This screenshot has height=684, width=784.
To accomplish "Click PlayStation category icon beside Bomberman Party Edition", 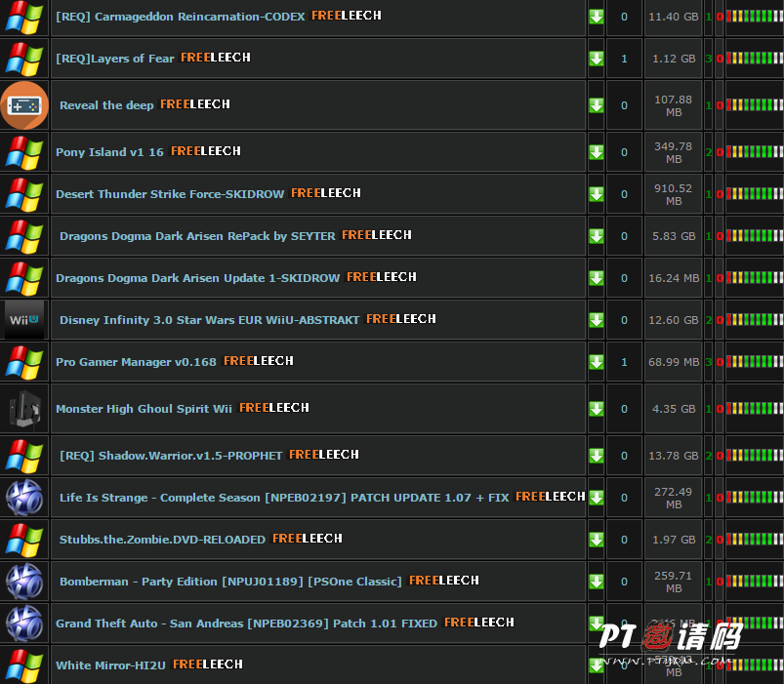I will click(x=24, y=582).
